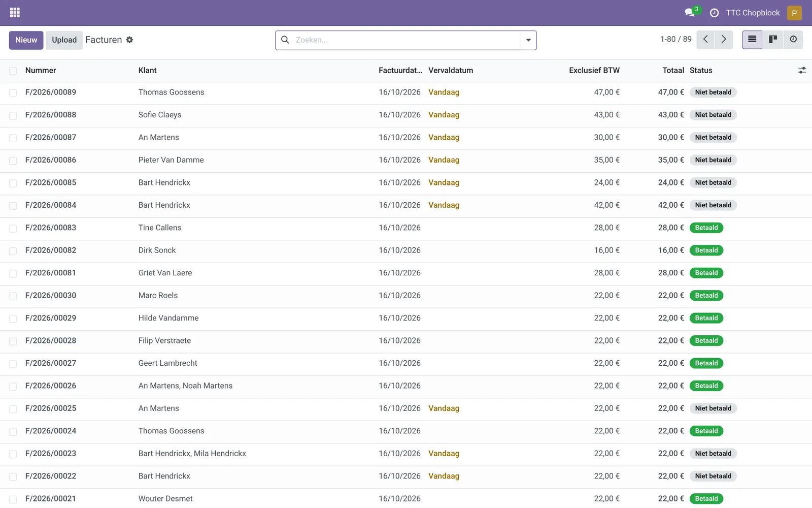Click the Betaald badge for F/2026/00082

pos(706,250)
